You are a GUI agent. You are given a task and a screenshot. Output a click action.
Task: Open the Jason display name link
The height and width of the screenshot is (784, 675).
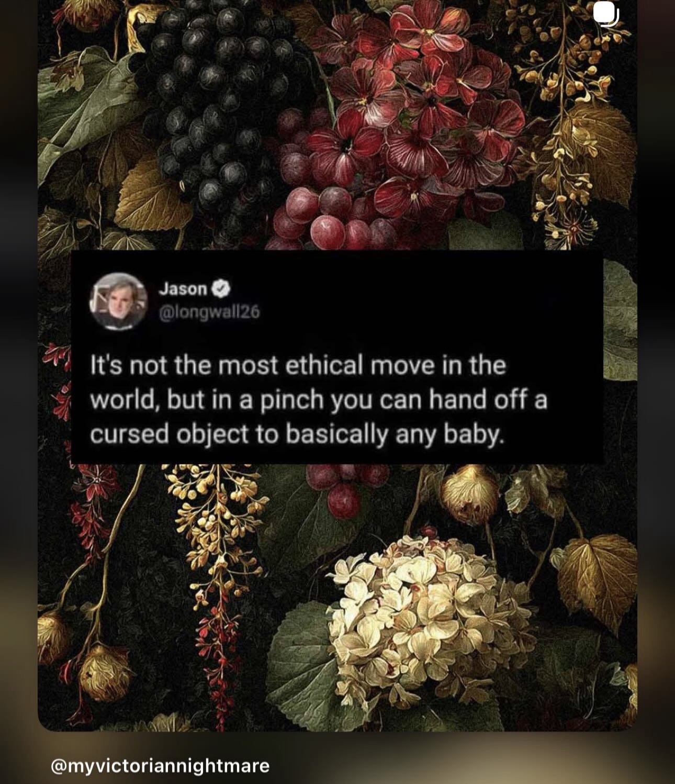[x=183, y=288]
